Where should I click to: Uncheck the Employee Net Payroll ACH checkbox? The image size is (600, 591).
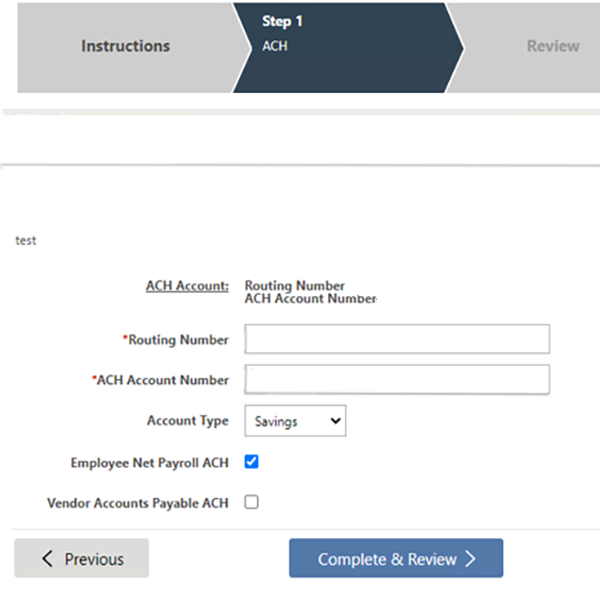[x=251, y=462]
